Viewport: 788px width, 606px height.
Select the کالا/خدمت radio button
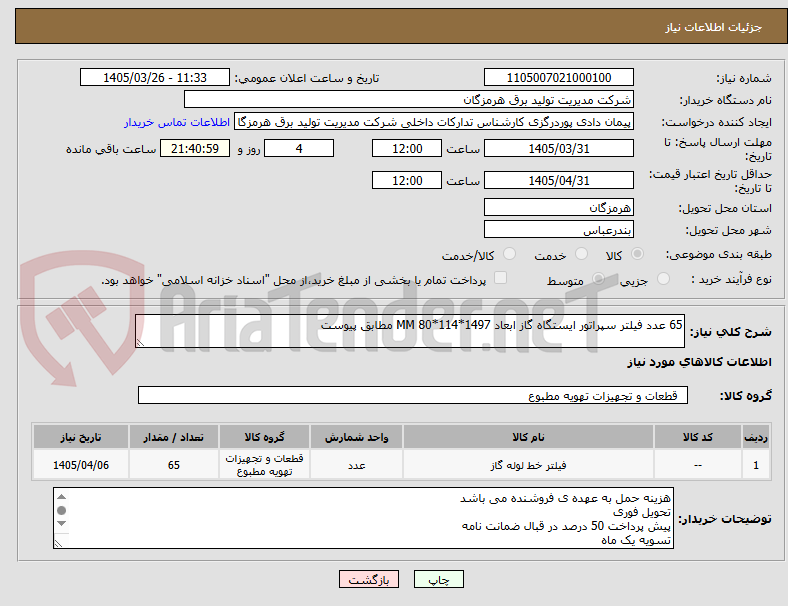(510, 254)
